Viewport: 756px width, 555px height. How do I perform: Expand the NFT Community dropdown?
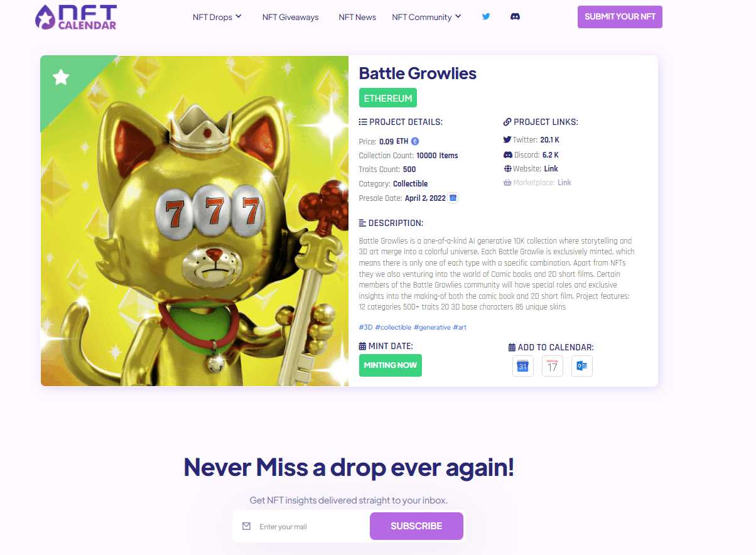(427, 17)
